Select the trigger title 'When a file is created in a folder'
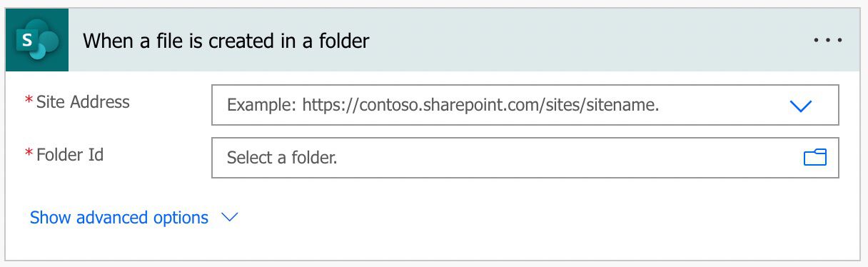Screen dimensions: 868x267 (x=226, y=41)
